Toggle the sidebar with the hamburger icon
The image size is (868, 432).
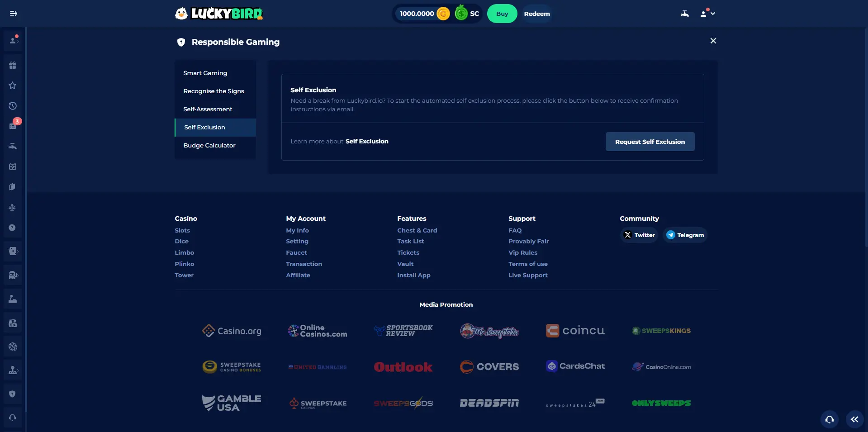point(13,14)
